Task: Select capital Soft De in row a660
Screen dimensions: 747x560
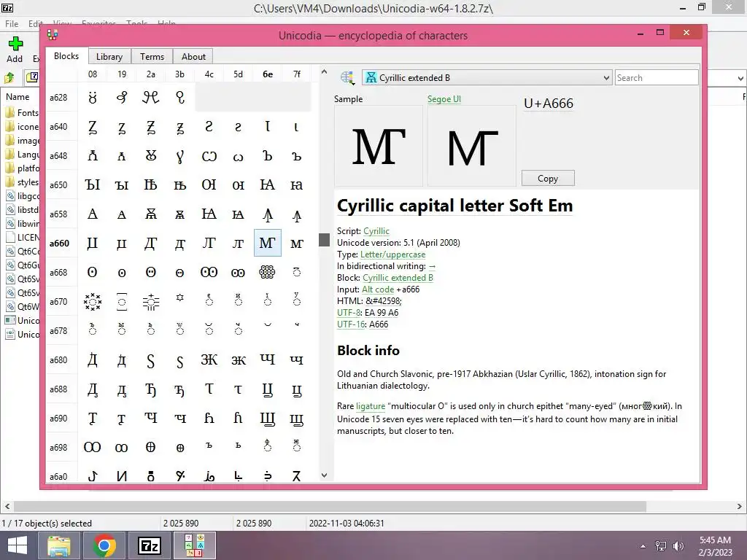Action: [x=150, y=244]
